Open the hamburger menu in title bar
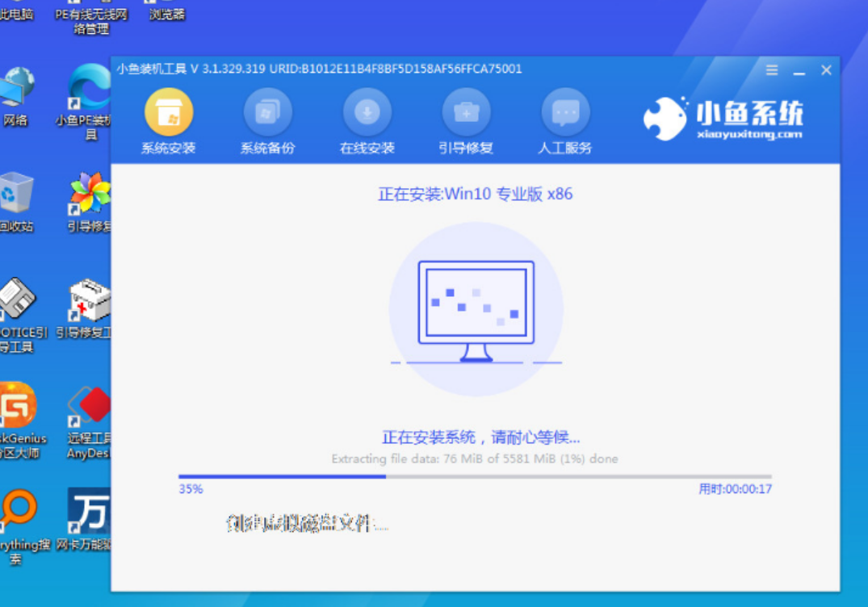This screenshot has height=607, width=868. click(x=772, y=70)
